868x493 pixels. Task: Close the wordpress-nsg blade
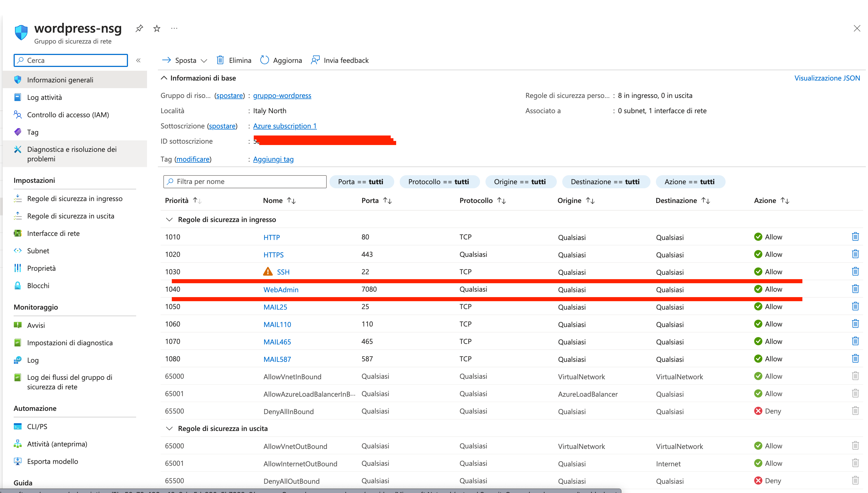click(857, 29)
